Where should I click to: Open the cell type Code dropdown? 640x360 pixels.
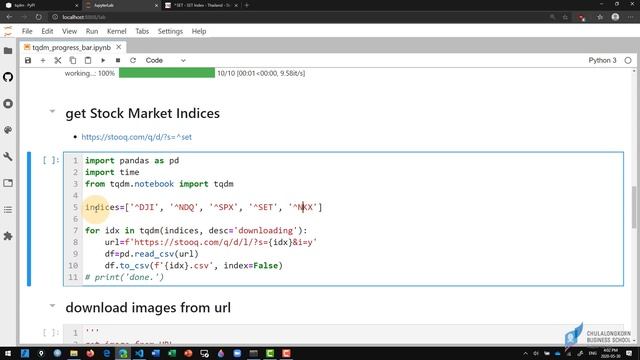(x=165, y=60)
